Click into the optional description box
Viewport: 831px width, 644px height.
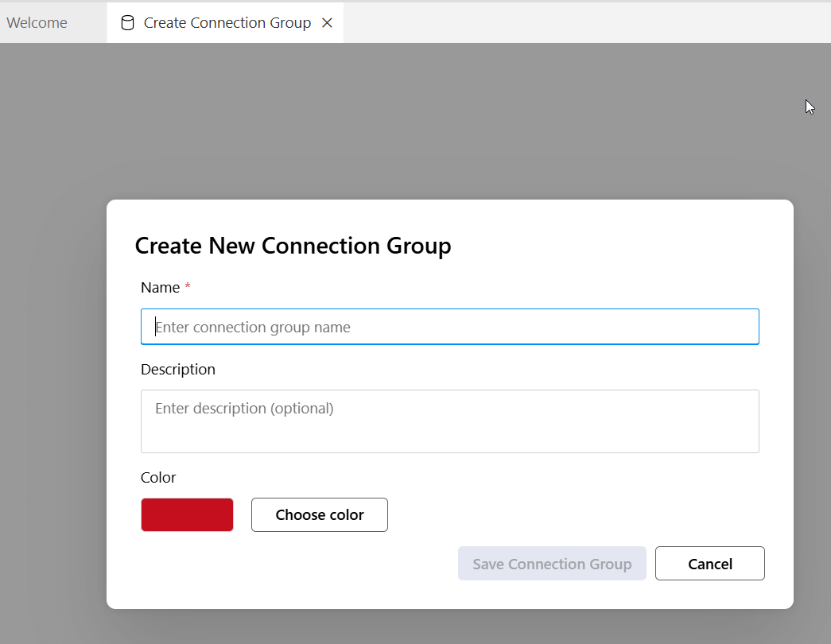click(449, 421)
